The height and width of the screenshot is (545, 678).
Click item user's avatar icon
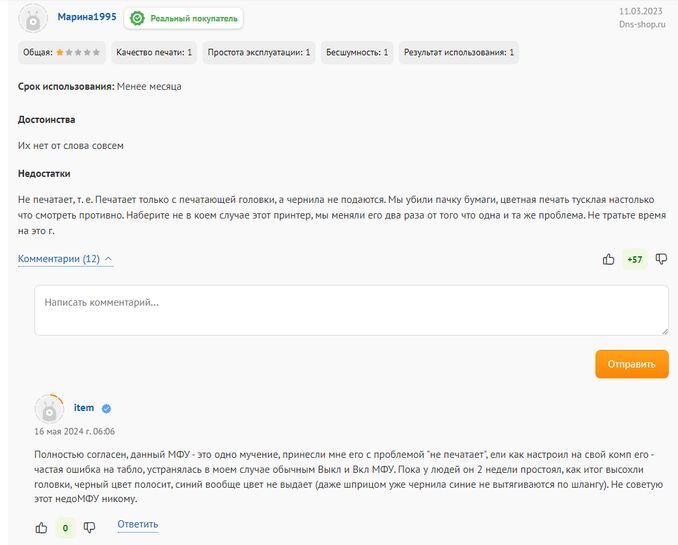pyautogui.click(x=49, y=409)
